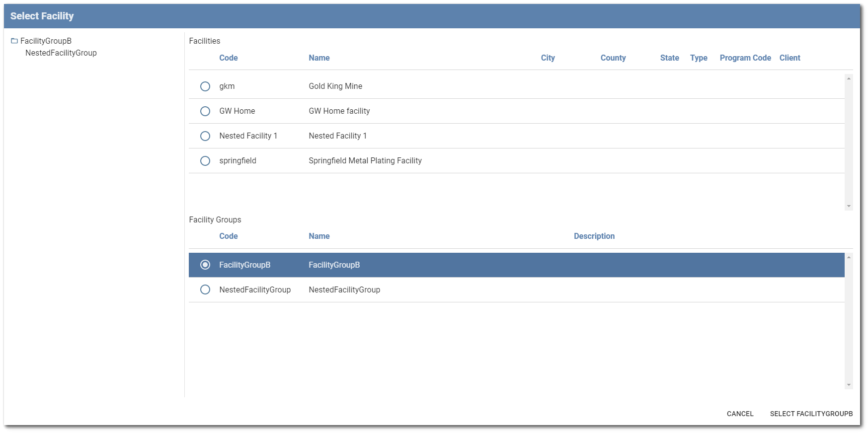This screenshot has height=433, width=868.
Task: Sort facilities by Name column
Action: pyautogui.click(x=319, y=58)
